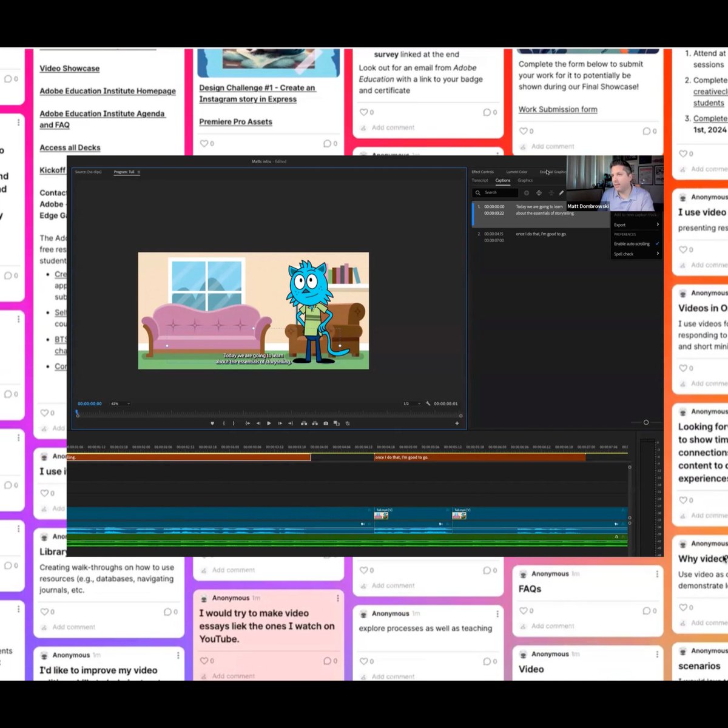Expand the Spell check submenu
Image resolution: width=728 pixels, height=728 pixels.
click(636, 254)
